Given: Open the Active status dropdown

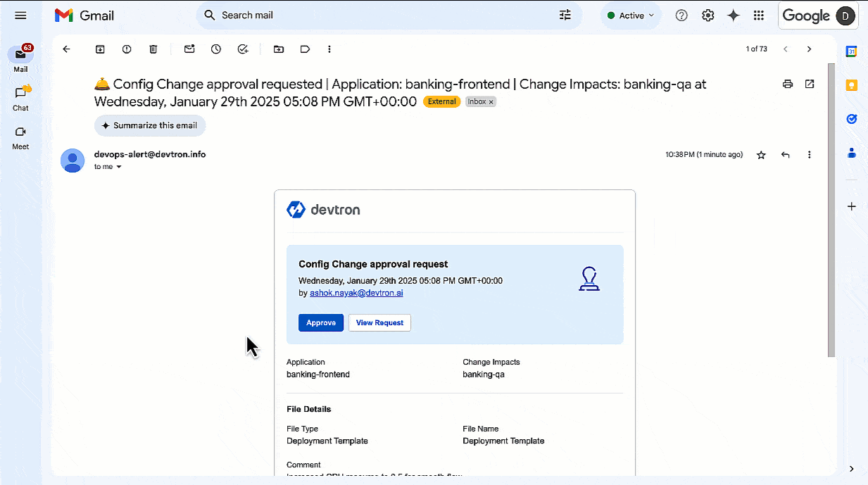Looking at the screenshot, I should tap(631, 15).
